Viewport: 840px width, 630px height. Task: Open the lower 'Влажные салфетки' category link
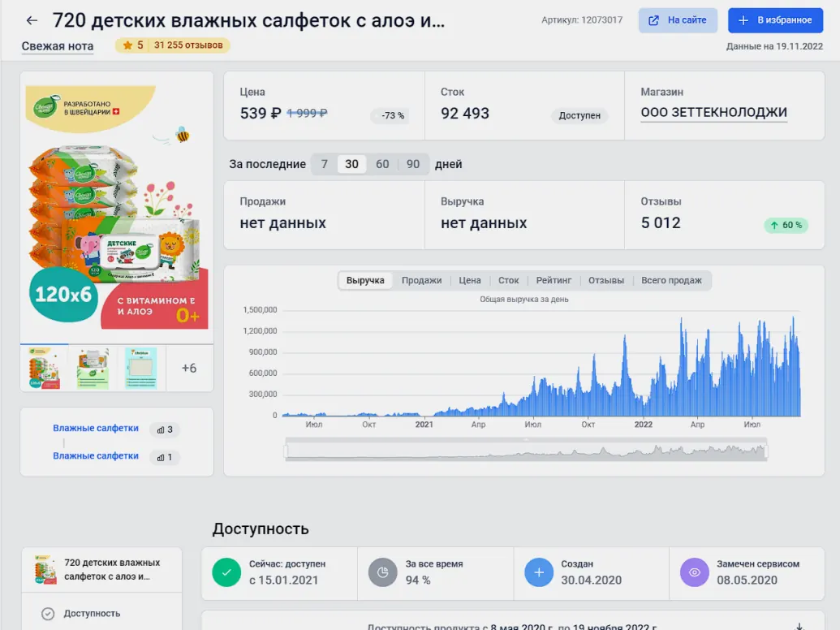pos(96,456)
